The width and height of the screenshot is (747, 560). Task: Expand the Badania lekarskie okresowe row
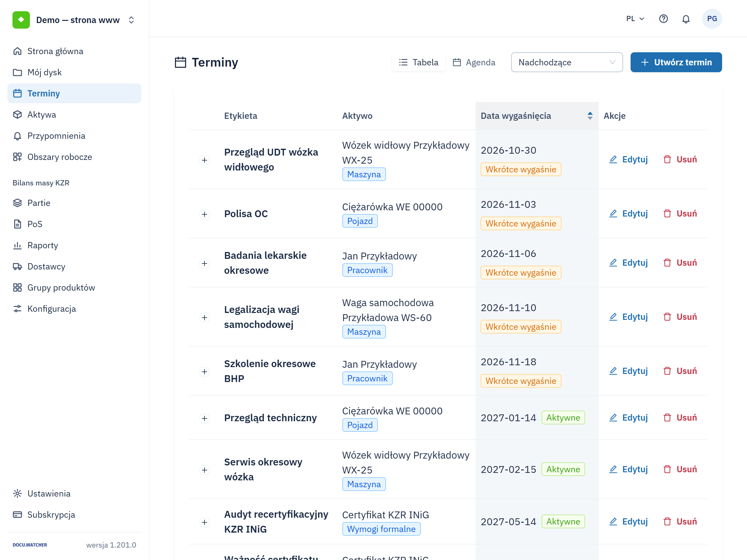tap(204, 263)
